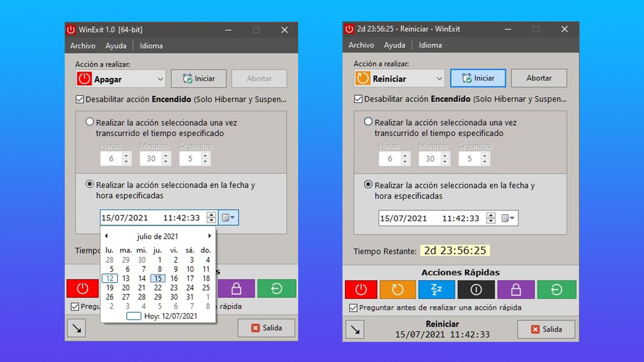Viewport: 644px width, 362px height.
Task: Click Salida button in right window
Action: (546, 329)
